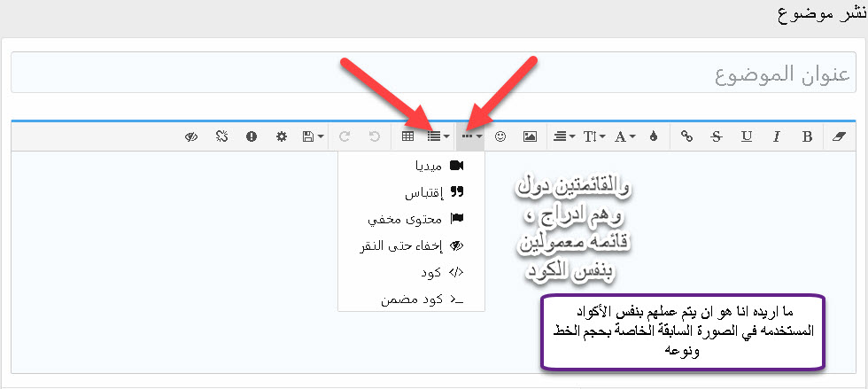868x389 pixels.
Task: Toggle underline formatting
Action: [x=746, y=136]
